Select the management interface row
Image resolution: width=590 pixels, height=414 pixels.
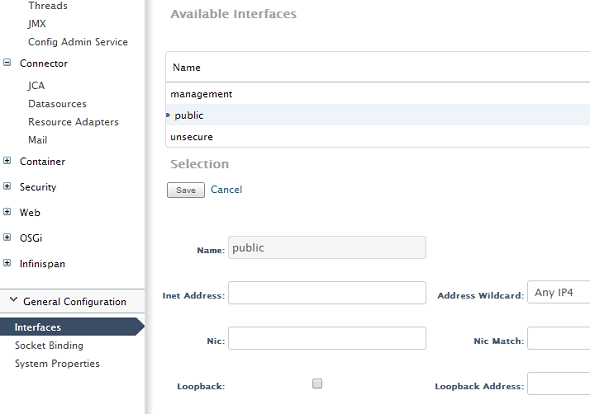tap(378, 94)
